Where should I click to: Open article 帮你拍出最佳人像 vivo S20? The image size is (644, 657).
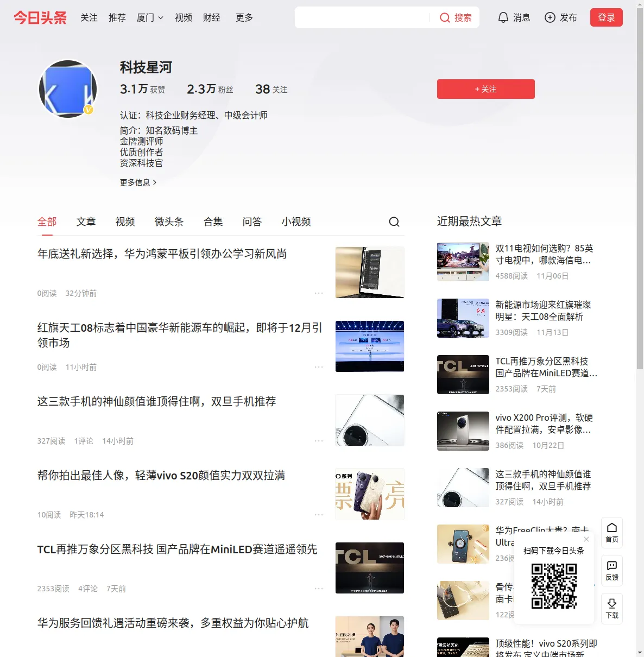click(x=161, y=475)
